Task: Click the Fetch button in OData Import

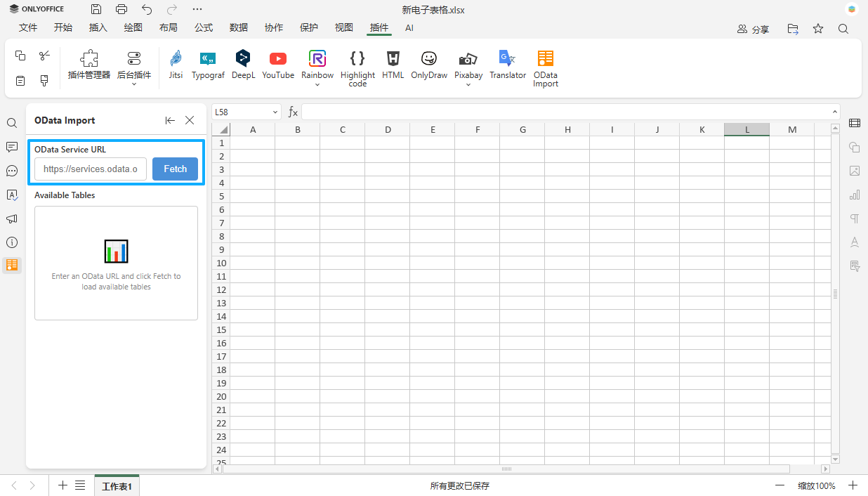Action: [x=175, y=169]
